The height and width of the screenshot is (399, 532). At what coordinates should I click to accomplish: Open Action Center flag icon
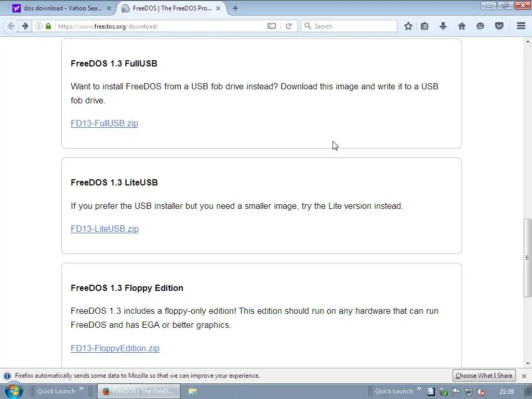coord(456,392)
